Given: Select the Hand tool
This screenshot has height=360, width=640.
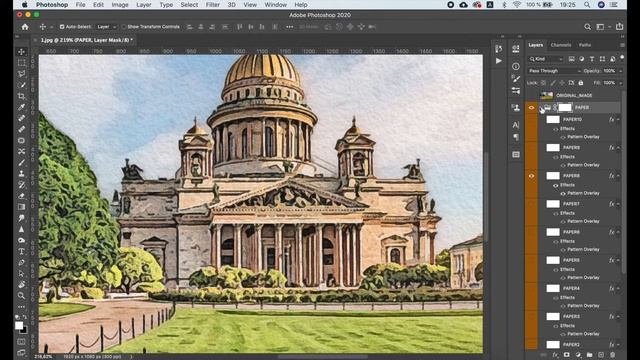Looking at the screenshot, I should [x=22, y=284].
